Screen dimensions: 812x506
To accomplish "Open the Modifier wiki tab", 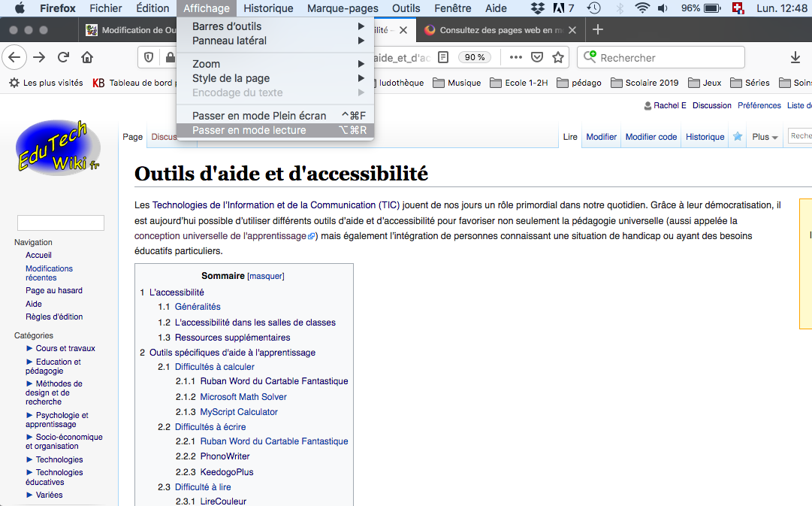I will [601, 137].
